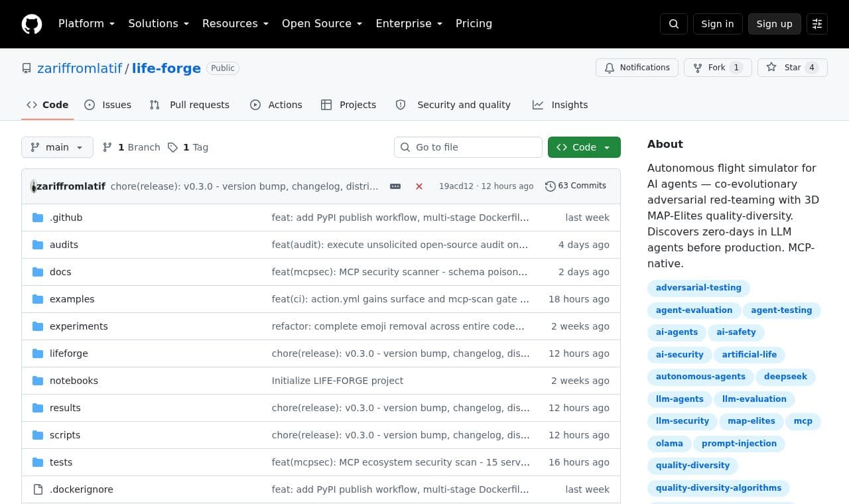The width and height of the screenshot is (849, 504).
Task: Open commit hash 19acd12
Action: (x=456, y=186)
